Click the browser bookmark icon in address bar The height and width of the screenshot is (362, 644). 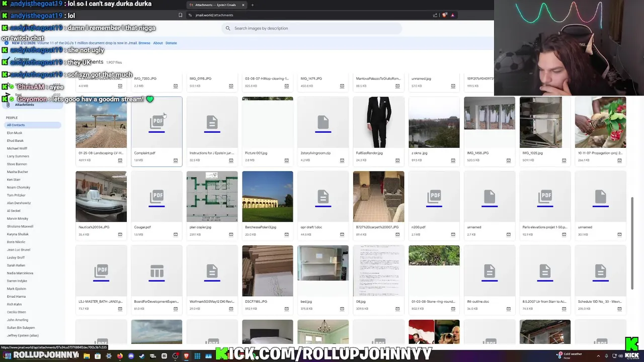(x=180, y=15)
